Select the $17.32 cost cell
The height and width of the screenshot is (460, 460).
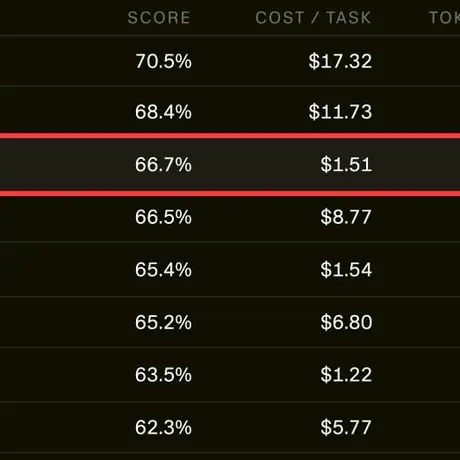(340, 61)
